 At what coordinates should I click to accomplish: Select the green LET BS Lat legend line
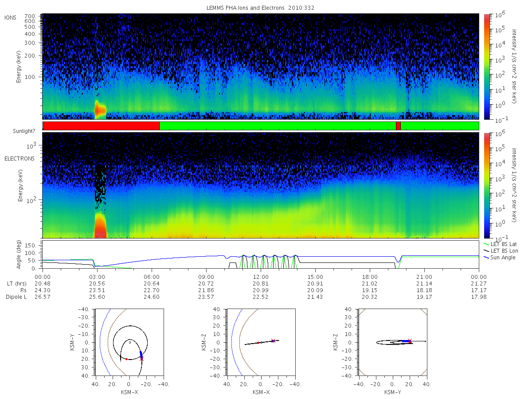[486, 244]
